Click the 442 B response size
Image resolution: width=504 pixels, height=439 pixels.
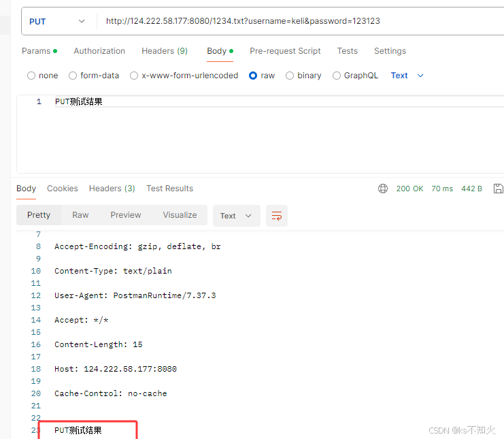tap(471, 189)
